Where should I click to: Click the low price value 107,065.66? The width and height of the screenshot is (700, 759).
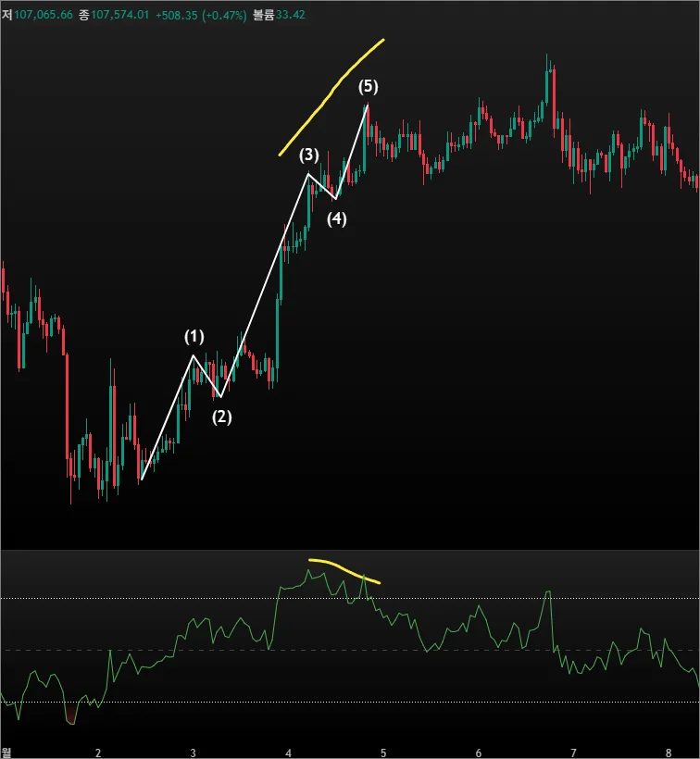[x=44, y=15]
